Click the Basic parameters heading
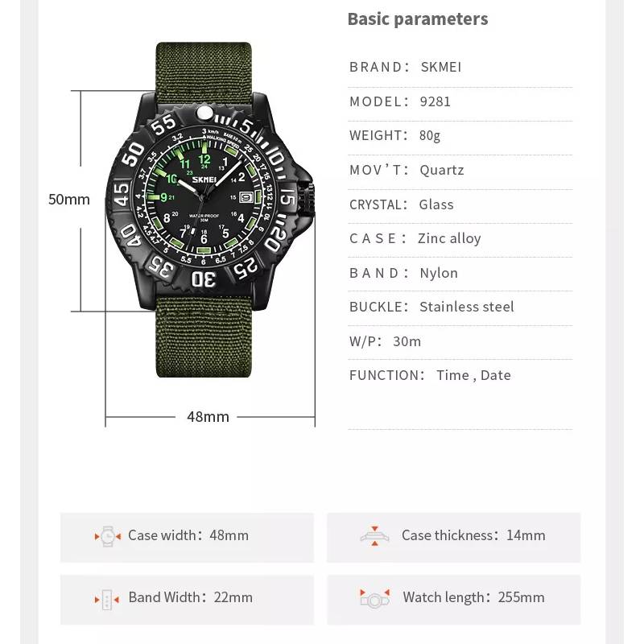Screen dimensions: 644x644 (x=418, y=19)
